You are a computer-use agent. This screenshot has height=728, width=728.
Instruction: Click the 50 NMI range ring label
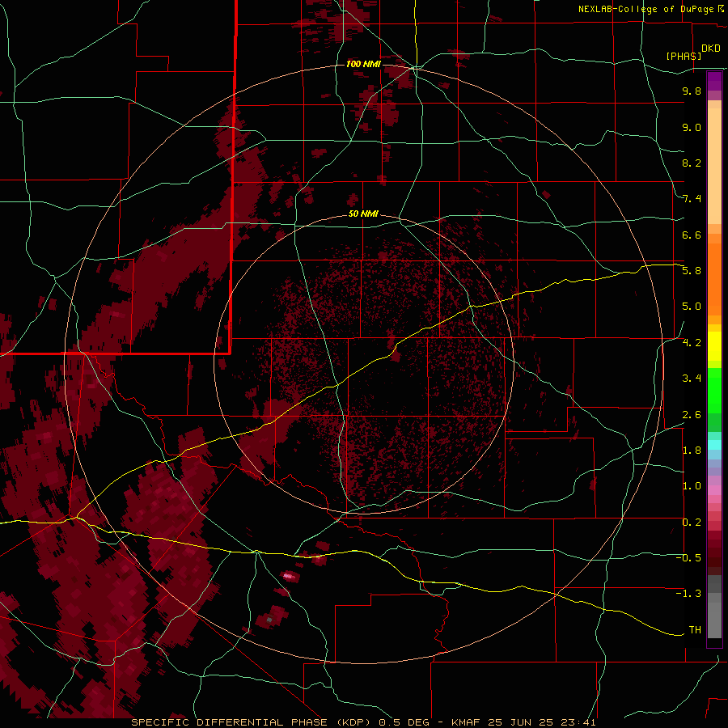point(363,214)
